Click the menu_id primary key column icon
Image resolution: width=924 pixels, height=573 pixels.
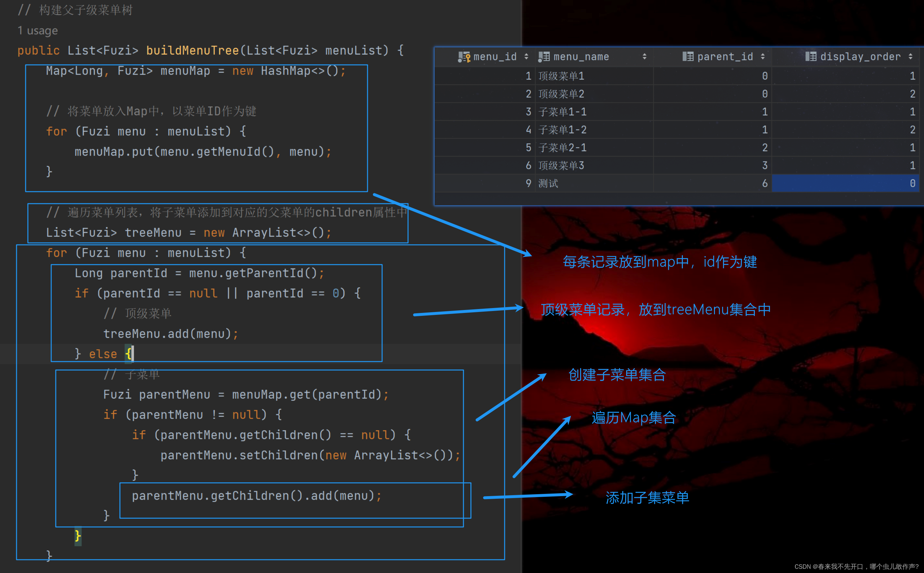pyautogui.click(x=463, y=57)
